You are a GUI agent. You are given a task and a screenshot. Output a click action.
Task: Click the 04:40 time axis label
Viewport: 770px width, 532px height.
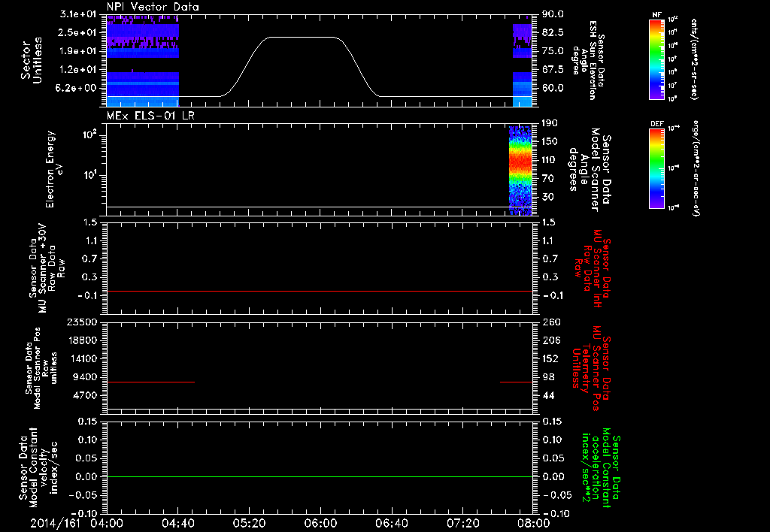[177, 523]
